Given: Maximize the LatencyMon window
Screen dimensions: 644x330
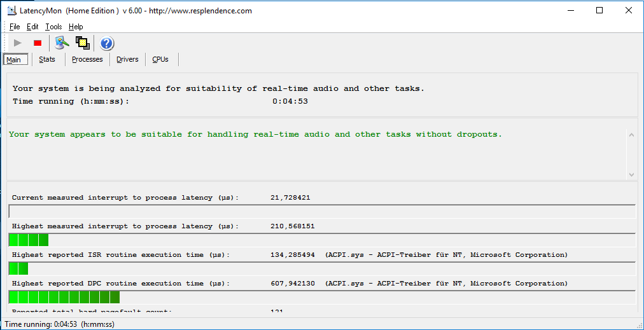Looking at the screenshot, I should click(x=599, y=10).
